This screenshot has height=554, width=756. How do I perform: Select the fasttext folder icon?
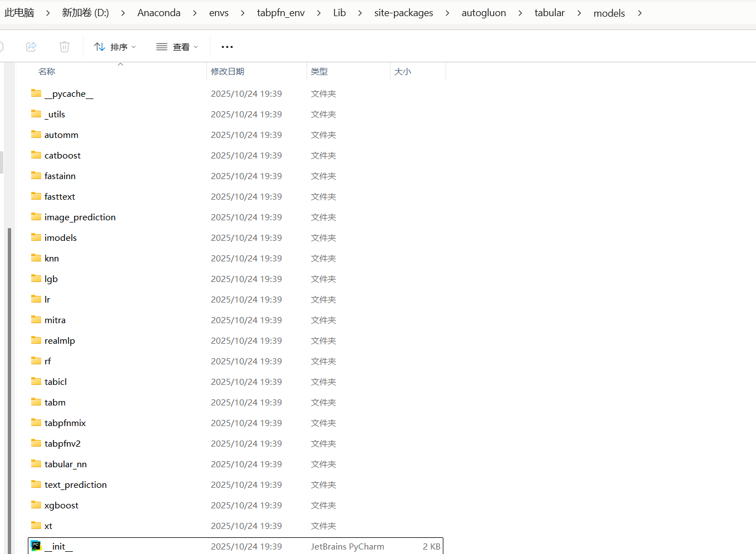click(x=36, y=196)
